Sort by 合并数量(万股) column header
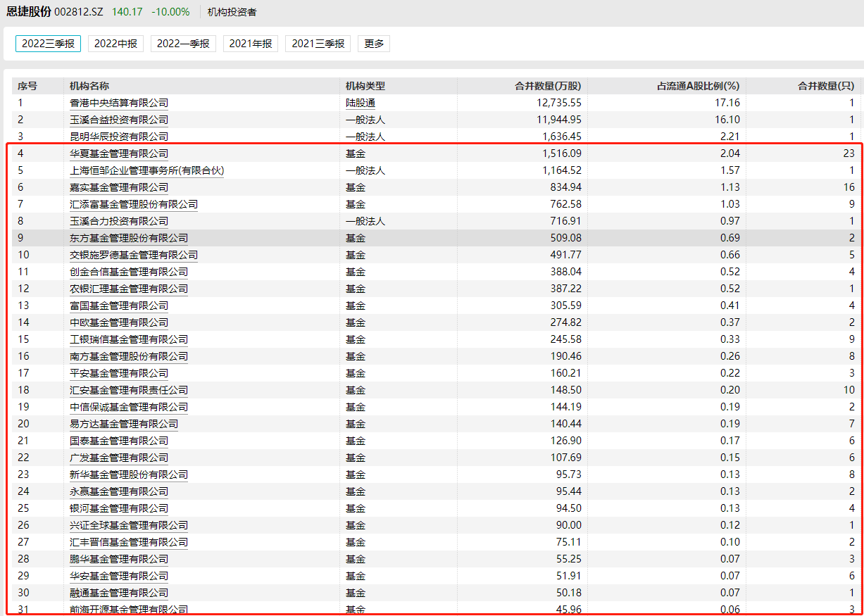 pos(549,86)
